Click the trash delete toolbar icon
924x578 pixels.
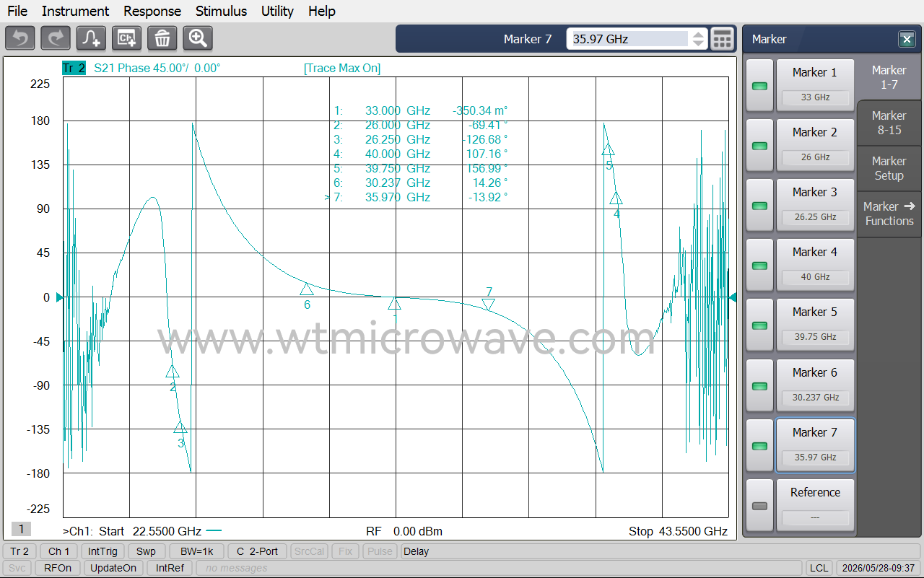tap(162, 38)
